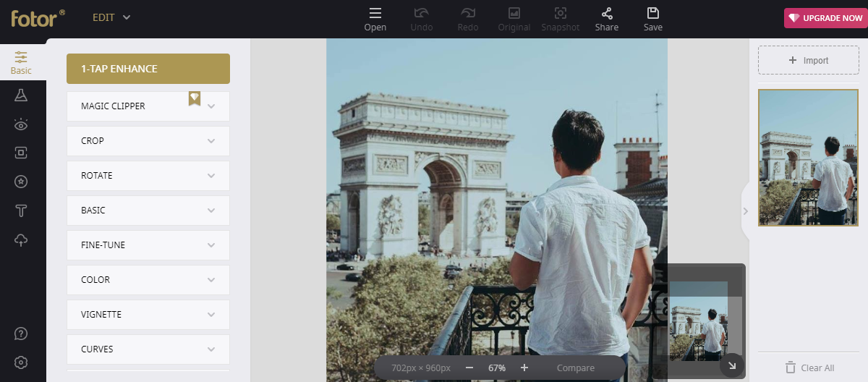
Task: Open the settings gear icon
Action: 21,362
